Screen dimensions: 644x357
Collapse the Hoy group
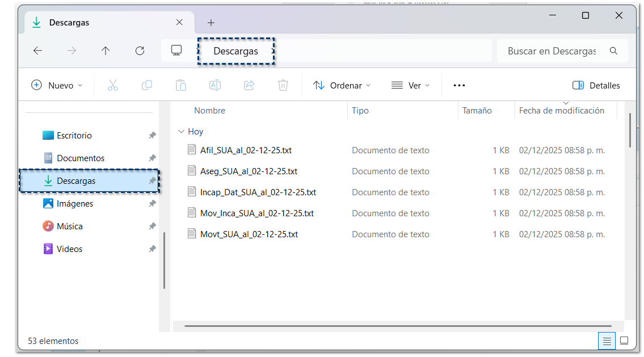tap(181, 132)
